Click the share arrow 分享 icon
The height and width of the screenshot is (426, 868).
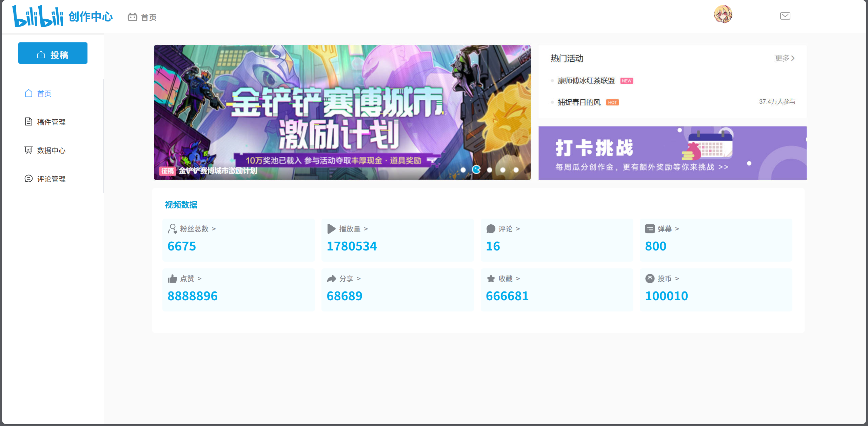pyautogui.click(x=331, y=279)
